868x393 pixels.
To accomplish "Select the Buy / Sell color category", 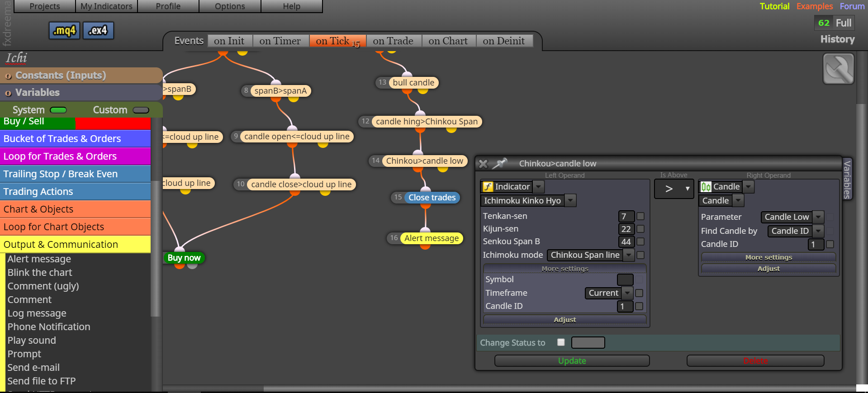I will point(76,122).
